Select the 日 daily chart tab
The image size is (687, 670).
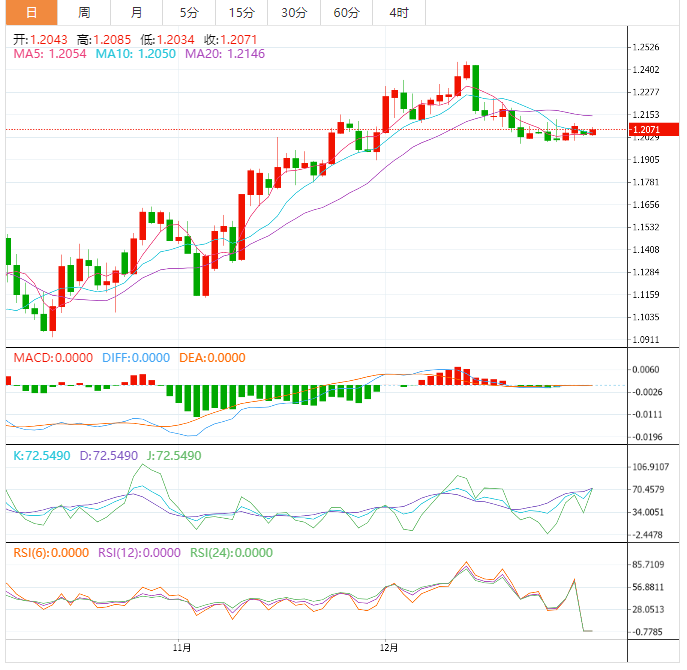pyautogui.click(x=31, y=13)
